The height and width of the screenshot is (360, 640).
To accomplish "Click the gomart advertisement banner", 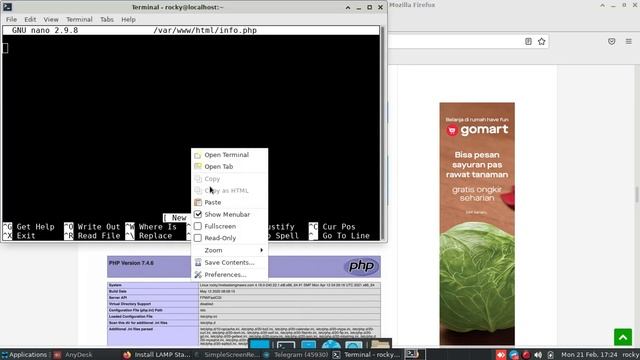I will pos(477,224).
